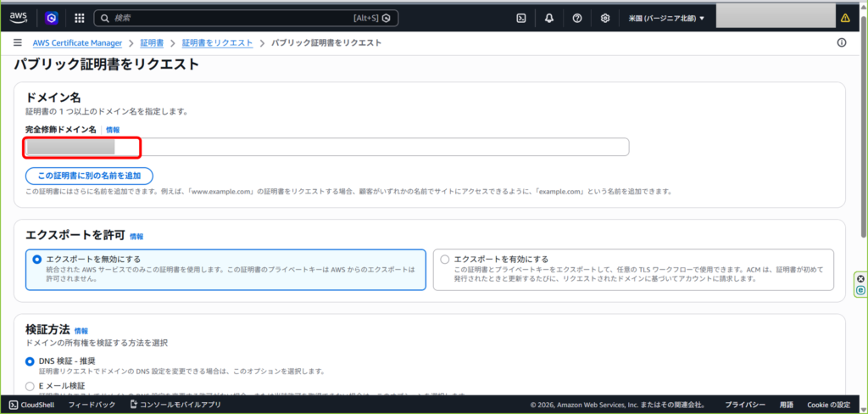Image resolution: width=868 pixels, height=414 pixels.
Task: Open CloudShell from the top bar icon
Action: point(521,18)
